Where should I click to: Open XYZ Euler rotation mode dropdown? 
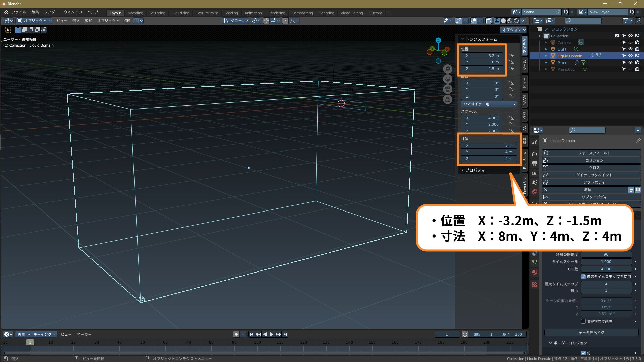pos(489,104)
